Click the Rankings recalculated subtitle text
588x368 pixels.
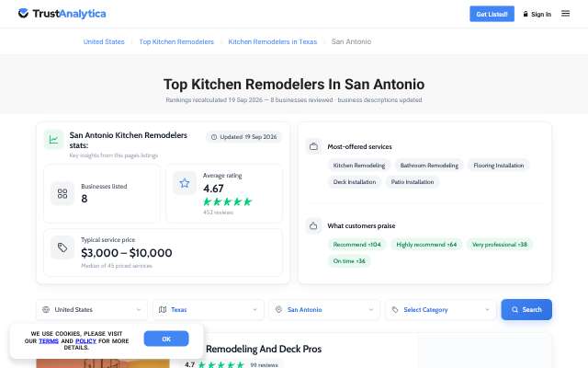(294, 100)
